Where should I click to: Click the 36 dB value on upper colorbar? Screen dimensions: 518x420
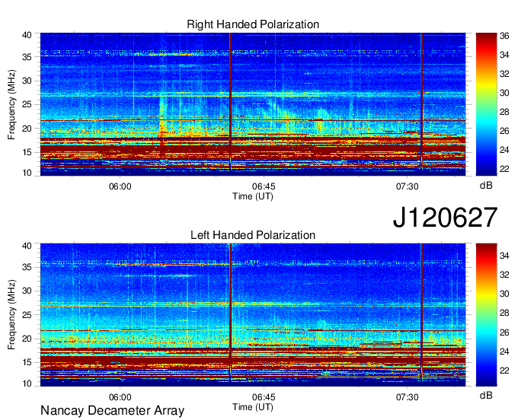point(504,36)
